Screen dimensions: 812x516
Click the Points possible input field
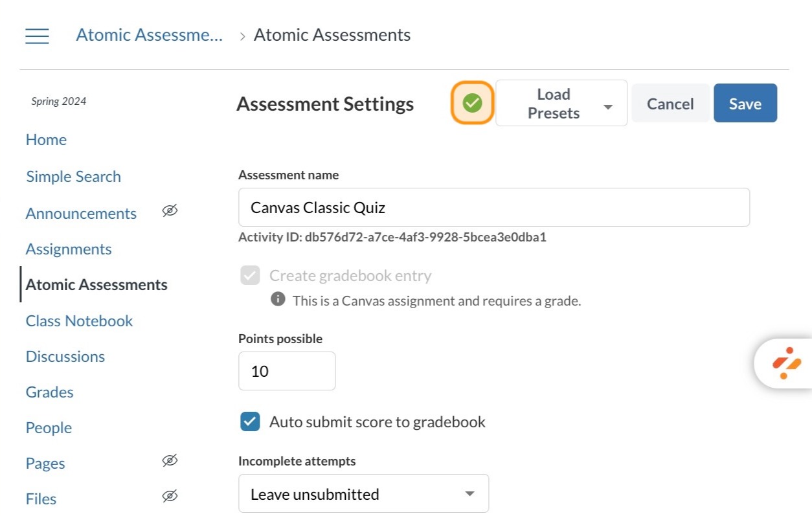click(287, 371)
